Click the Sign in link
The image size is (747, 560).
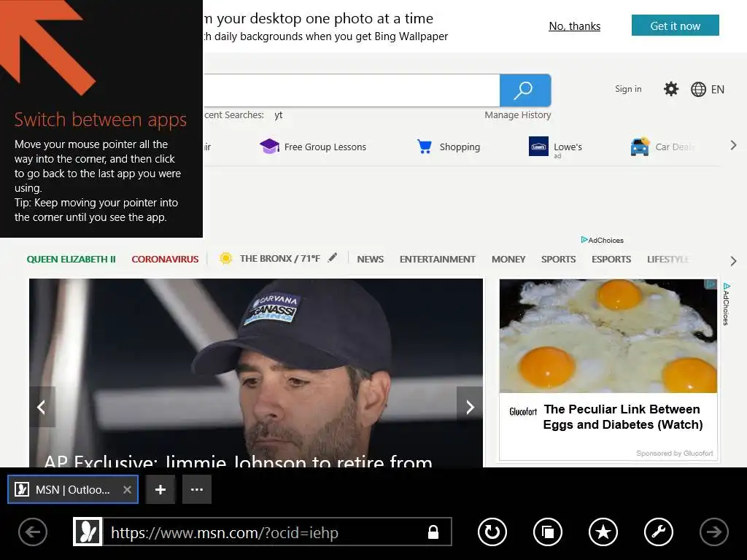point(628,89)
